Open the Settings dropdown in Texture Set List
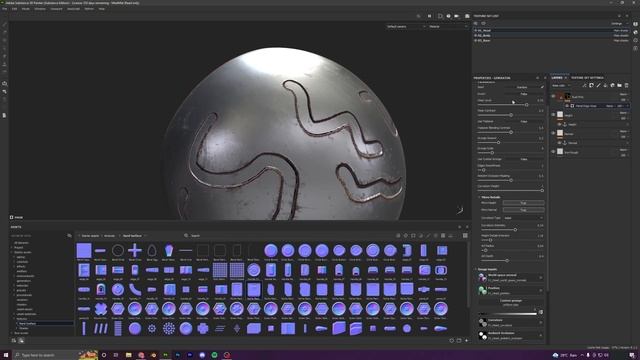640x360 pixels. (x=619, y=24)
